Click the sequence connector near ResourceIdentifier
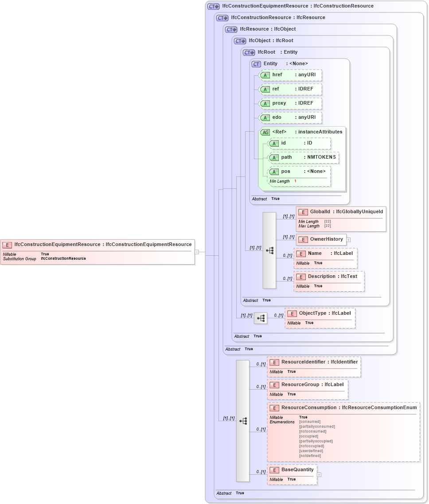 [x=243, y=421]
